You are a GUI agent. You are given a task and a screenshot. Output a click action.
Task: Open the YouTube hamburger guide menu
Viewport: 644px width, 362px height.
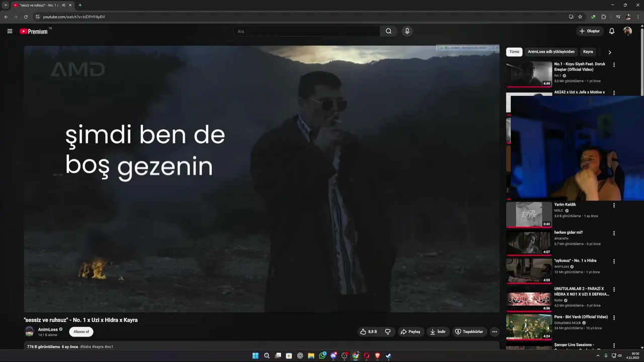10,31
